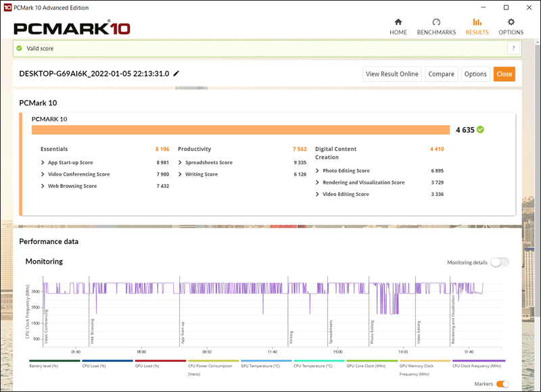Click the orange PCMark 10 score bar
Image resolution: width=541 pixels, height=392 pixels.
pos(241,130)
